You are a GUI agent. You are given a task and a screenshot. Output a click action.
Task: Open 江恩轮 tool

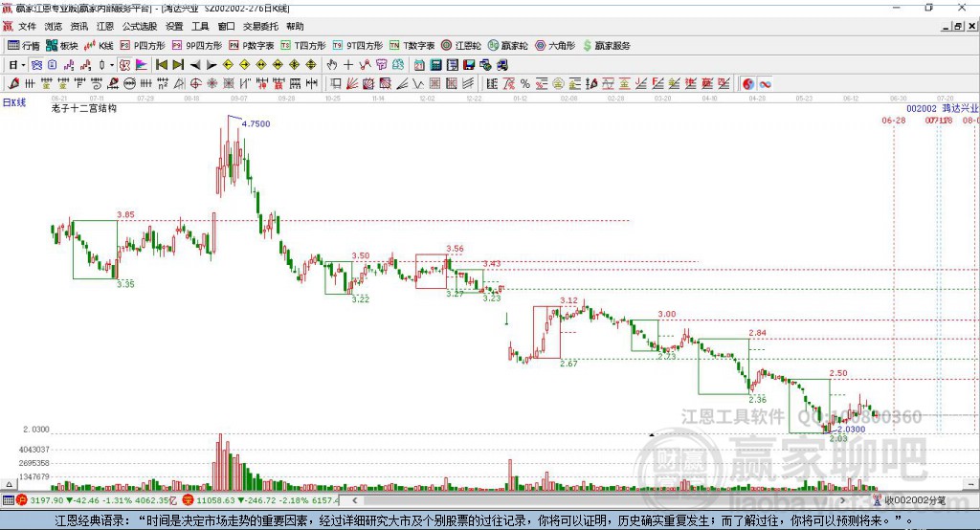[461, 46]
